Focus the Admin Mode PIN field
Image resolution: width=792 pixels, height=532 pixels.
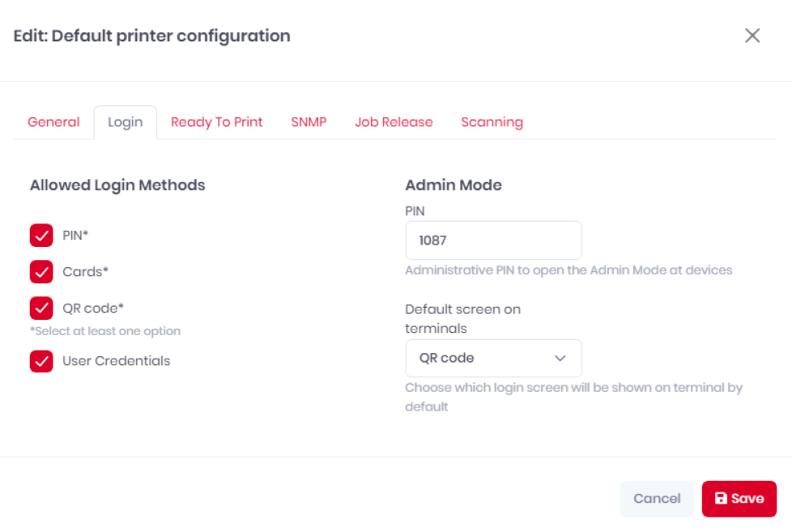point(493,240)
